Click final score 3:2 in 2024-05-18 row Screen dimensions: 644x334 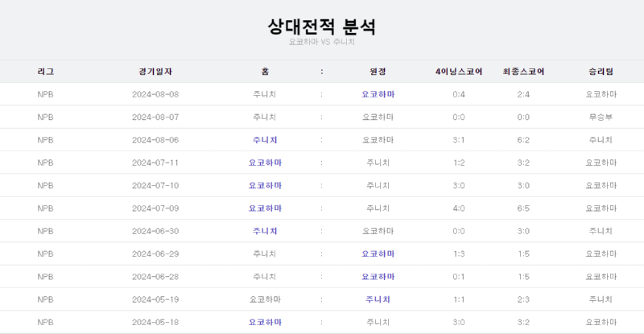523,323
